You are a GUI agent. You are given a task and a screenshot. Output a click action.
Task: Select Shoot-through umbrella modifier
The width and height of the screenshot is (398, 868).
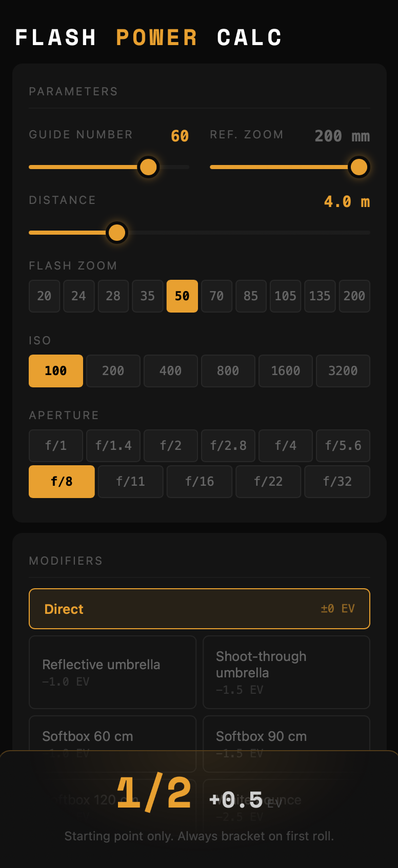click(286, 672)
